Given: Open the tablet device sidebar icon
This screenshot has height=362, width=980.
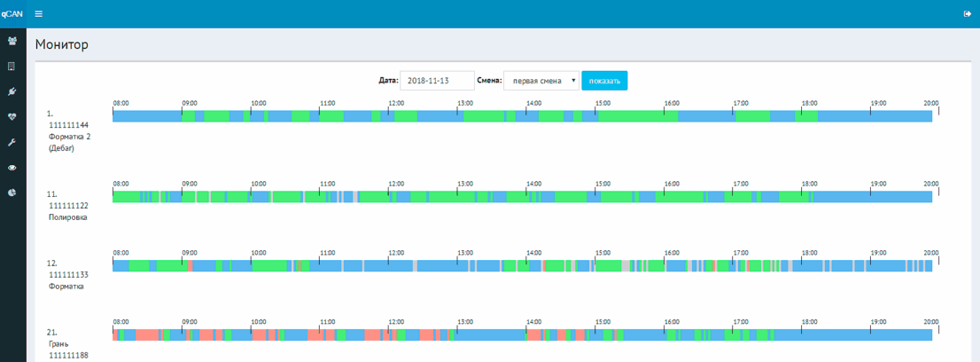Looking at the screenshot, I should 12,66.
